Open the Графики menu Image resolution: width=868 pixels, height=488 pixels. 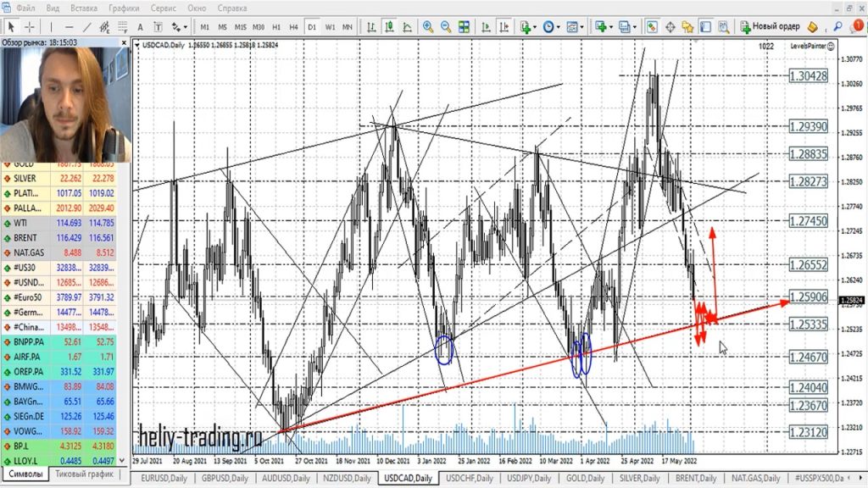pos(124,8)
